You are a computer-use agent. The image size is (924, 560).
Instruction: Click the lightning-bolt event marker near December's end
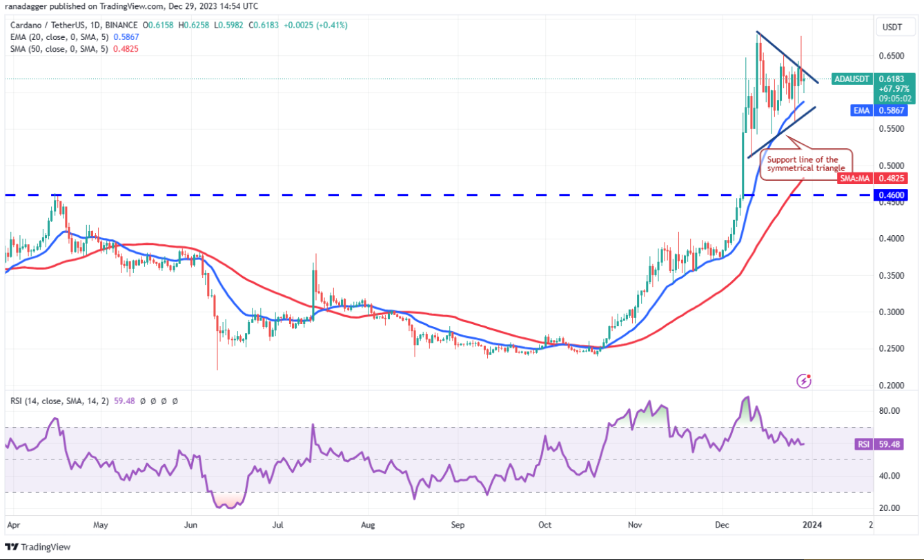804,380
